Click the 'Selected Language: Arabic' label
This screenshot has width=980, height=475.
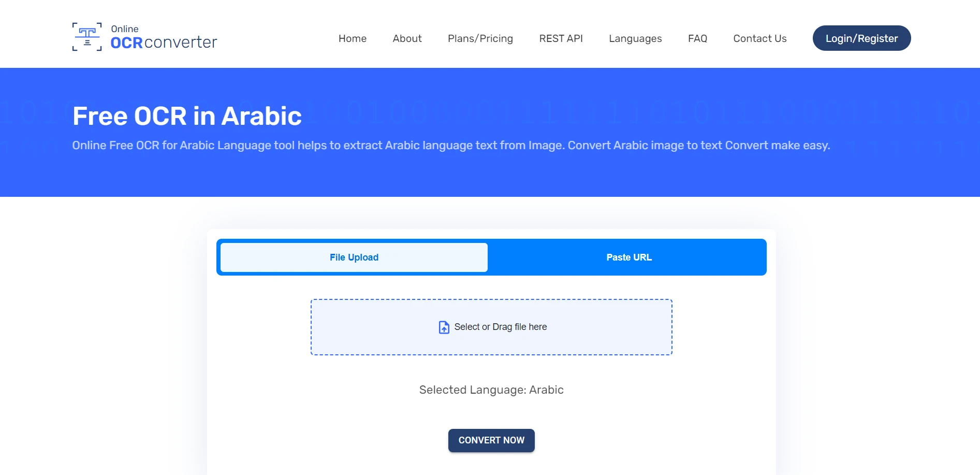491,390
